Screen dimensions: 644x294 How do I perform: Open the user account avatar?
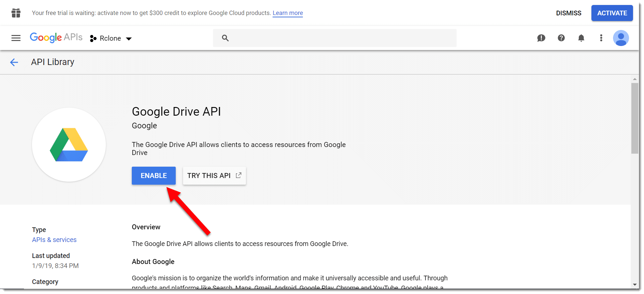[621, 38]
